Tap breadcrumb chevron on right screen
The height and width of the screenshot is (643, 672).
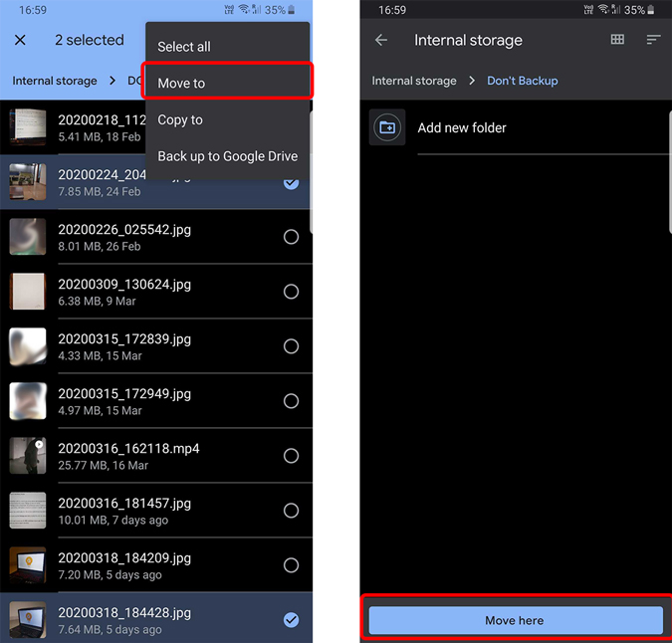point(472,81)
